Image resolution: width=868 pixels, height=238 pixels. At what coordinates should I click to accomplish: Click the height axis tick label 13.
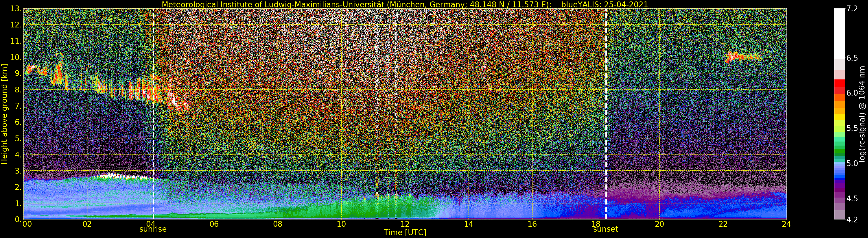pos(16,9)
